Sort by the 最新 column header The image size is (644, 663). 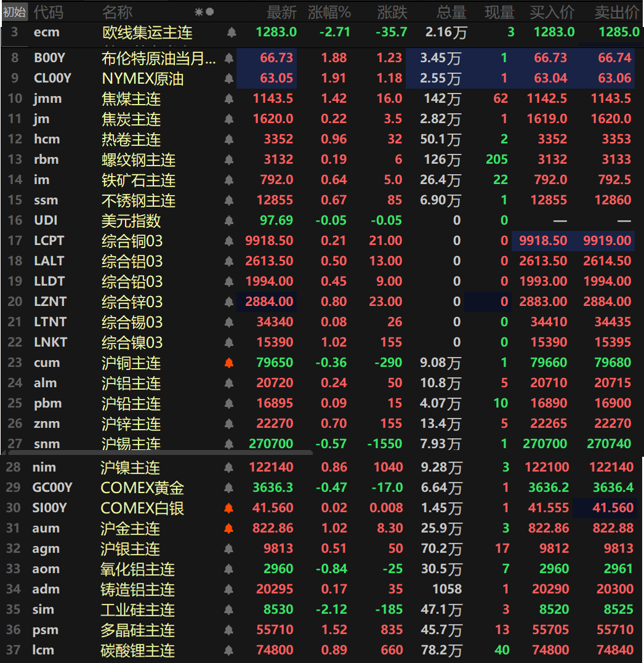click(281, 12)
